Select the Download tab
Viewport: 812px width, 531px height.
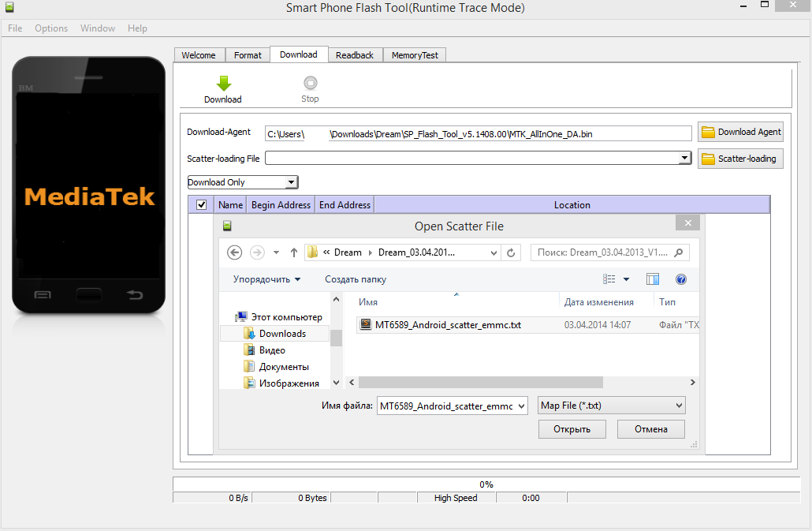pos(299,54)
